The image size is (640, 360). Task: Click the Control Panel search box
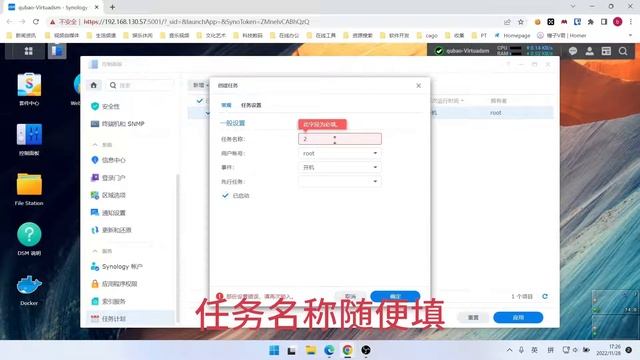pos(141,85)
